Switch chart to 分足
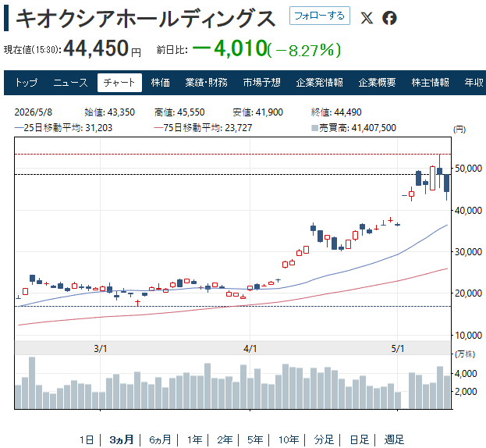 coord(324,439)
